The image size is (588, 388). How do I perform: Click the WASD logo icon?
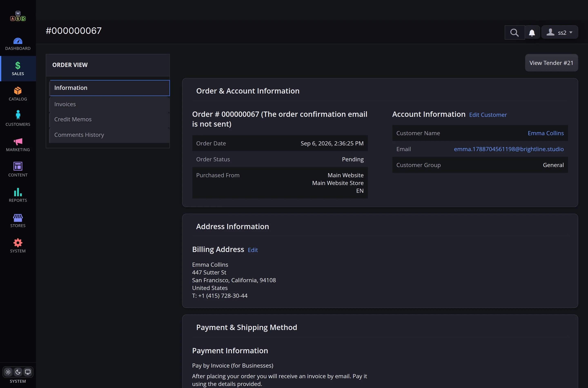coord(18,16)
